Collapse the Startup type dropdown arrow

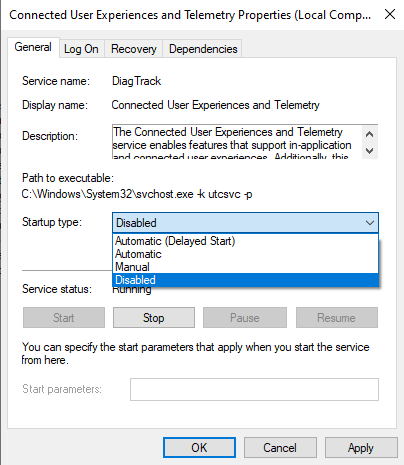pos(369,223)
